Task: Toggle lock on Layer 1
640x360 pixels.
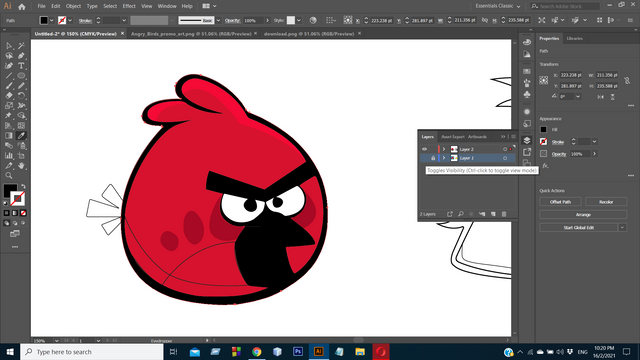Action: pyautogui.click(x=433, y=158)
